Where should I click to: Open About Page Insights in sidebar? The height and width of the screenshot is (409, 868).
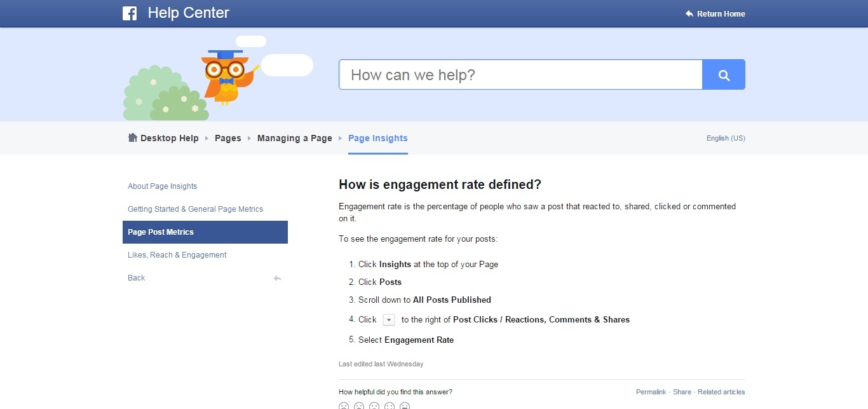163,186
